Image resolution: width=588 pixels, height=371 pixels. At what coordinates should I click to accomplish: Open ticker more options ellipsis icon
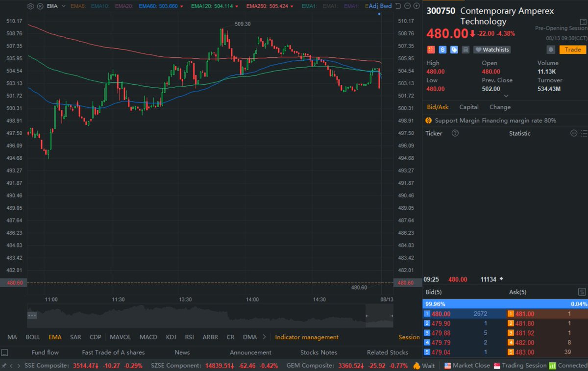(574, 133)
